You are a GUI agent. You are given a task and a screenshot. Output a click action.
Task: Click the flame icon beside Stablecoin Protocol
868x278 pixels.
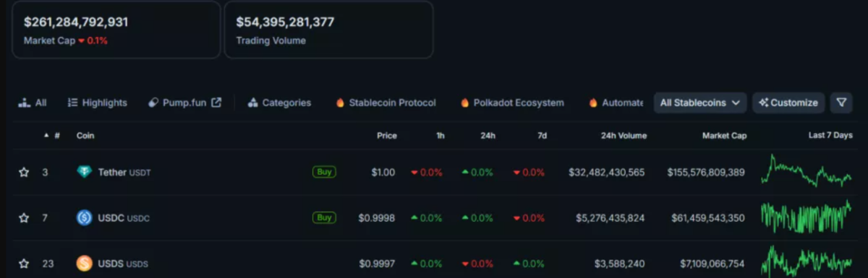(x=340, y=103)
